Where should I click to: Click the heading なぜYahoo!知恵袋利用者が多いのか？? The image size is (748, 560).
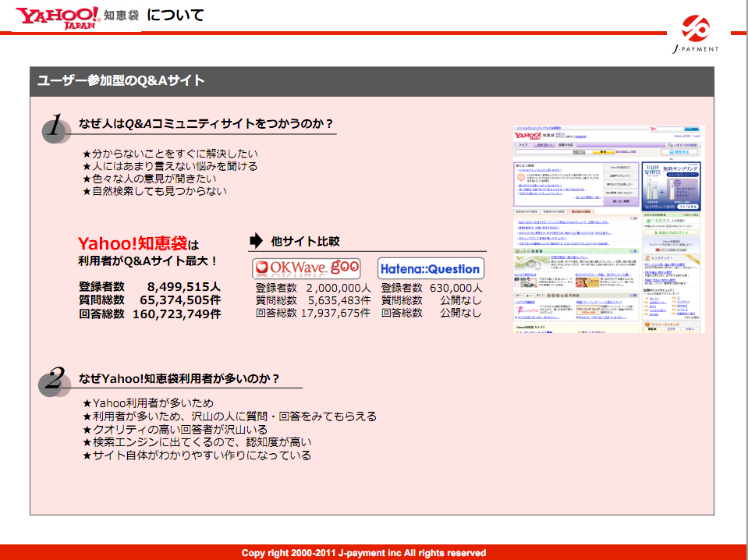coord(179,379)
